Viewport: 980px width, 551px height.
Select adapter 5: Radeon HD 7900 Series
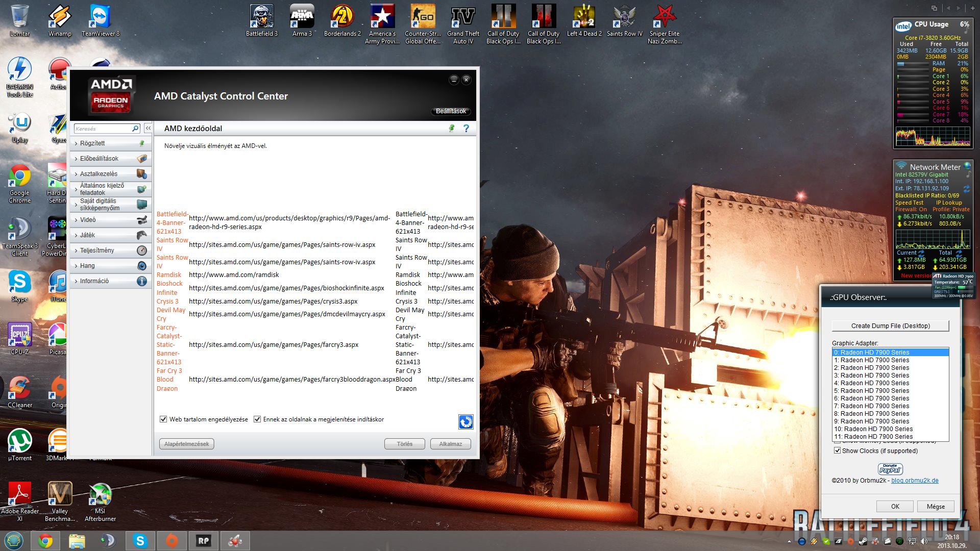(890, 391)
